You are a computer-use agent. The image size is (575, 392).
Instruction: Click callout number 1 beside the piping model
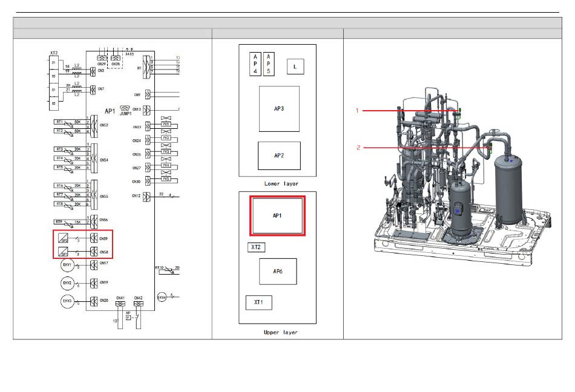pyautogui.click(x=357, y=110)
